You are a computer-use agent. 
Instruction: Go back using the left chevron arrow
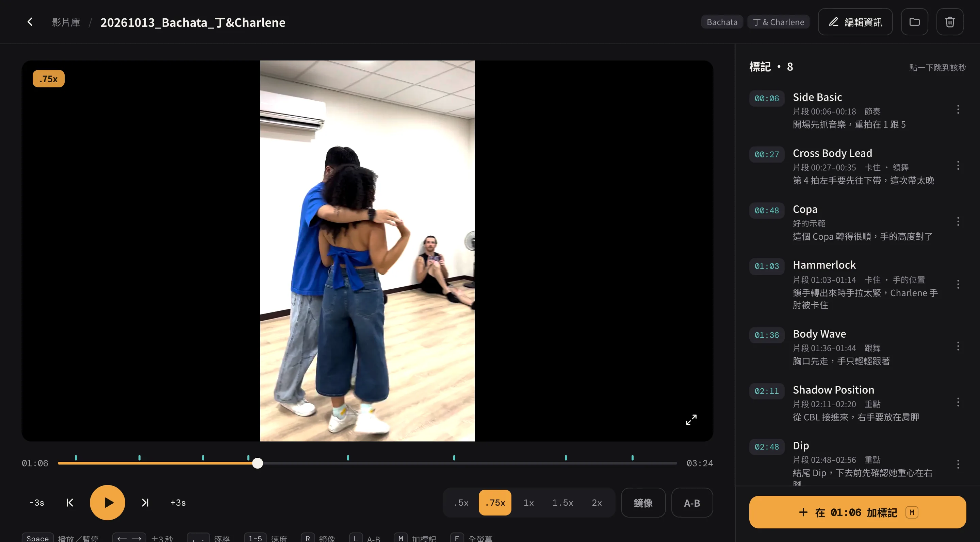point(30,22)
